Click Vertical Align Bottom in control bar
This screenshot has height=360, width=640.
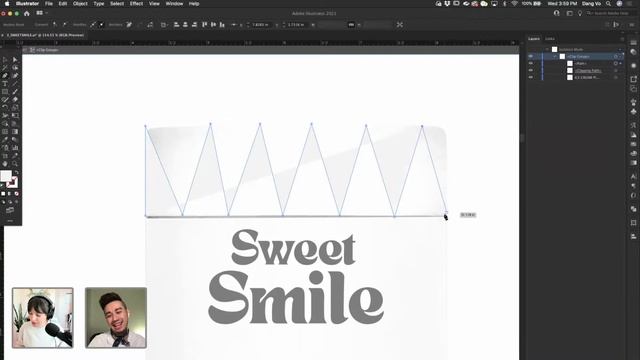point(222,25)
